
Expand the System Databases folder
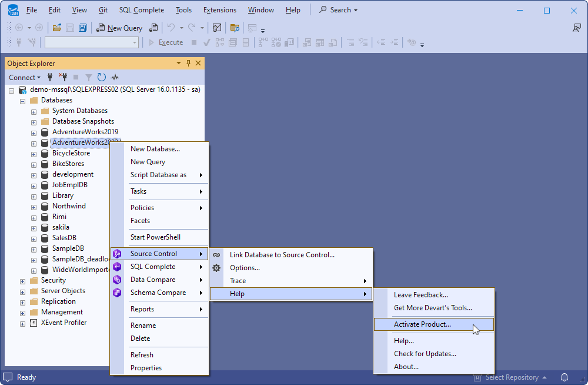(34, 112)
